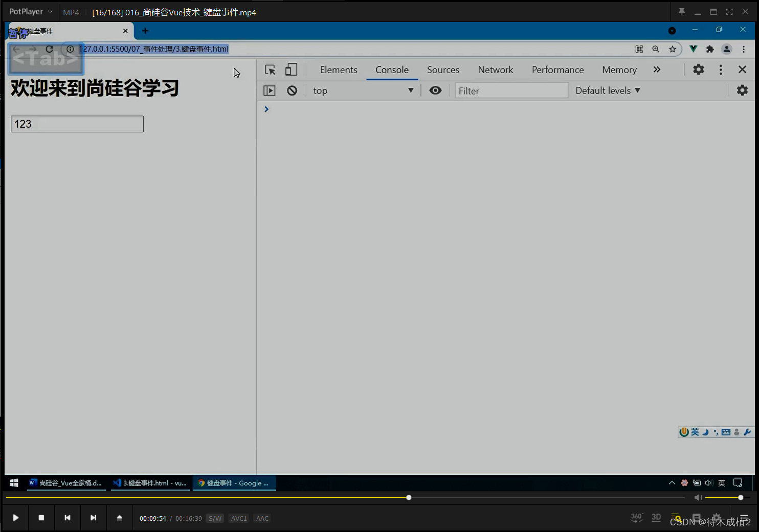Open the browser zoom indicator
The height and width of the screenshot is (532, 759).
click(x=656, y=49)
